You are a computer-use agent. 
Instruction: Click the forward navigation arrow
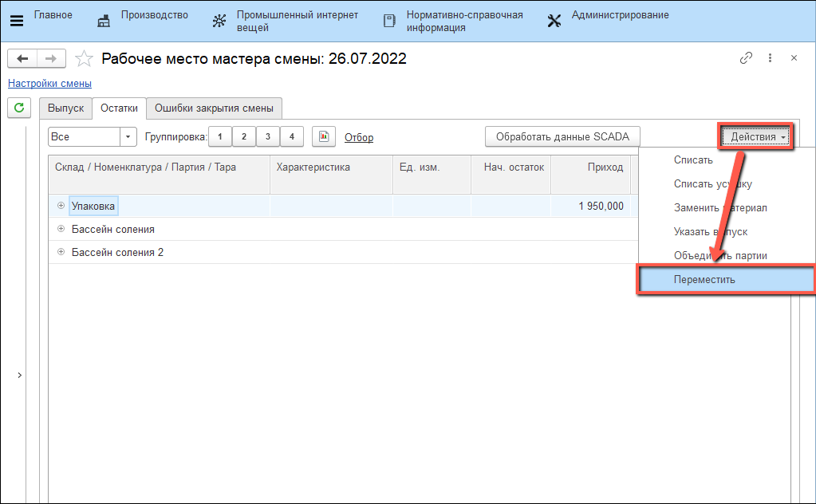tap(50, 58)
